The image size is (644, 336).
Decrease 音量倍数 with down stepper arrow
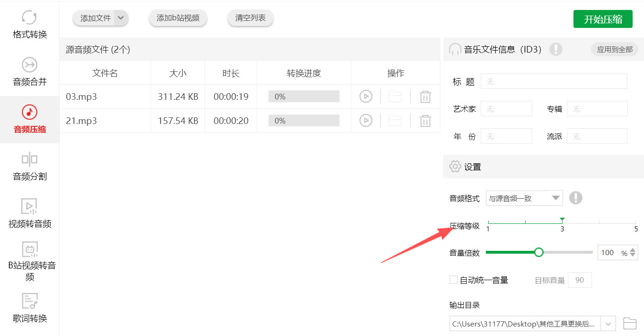pos(633,256)
